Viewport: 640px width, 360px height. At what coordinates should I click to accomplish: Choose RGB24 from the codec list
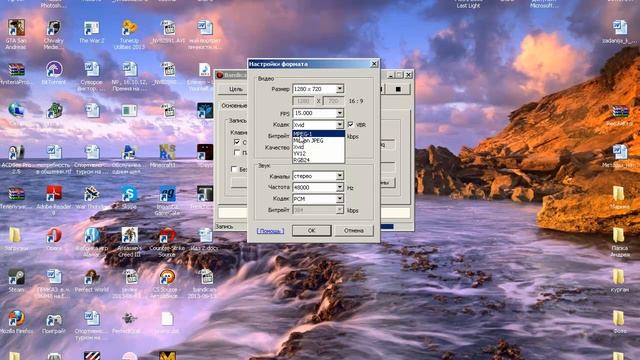318,160
